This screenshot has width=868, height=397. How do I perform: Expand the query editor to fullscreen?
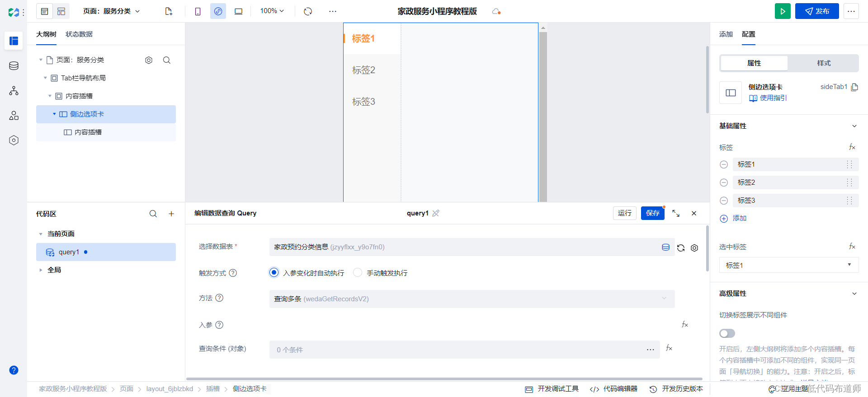pos(676,213)
